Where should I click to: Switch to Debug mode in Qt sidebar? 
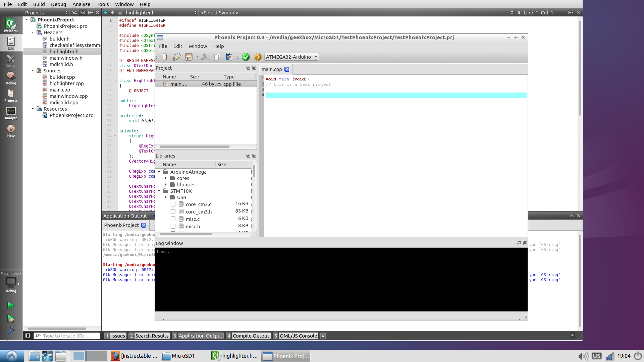tap(11, 78)
